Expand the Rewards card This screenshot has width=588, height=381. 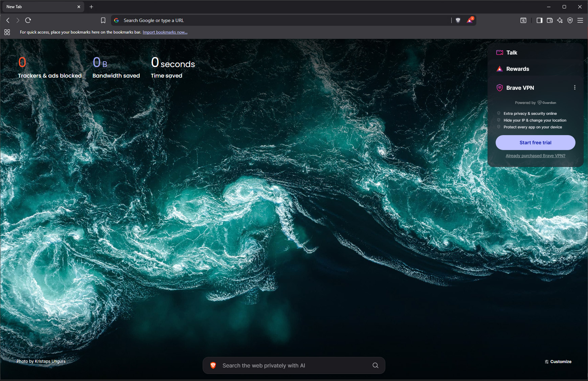[x=517, y=69]
